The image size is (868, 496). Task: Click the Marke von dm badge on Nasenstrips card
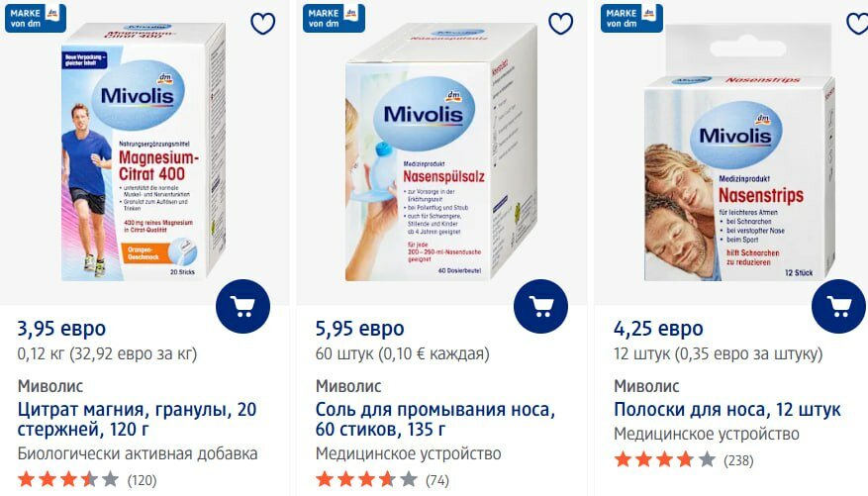631,18
